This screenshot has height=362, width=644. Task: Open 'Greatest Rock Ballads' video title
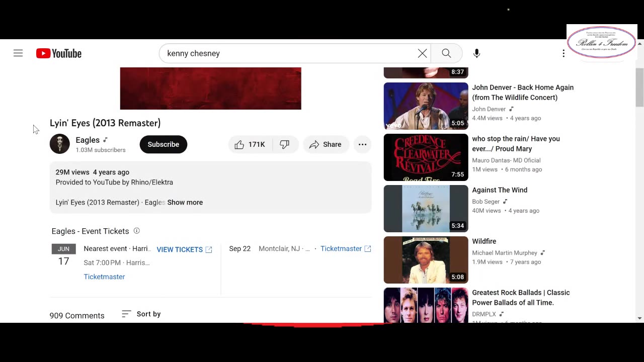click(521, 298)
